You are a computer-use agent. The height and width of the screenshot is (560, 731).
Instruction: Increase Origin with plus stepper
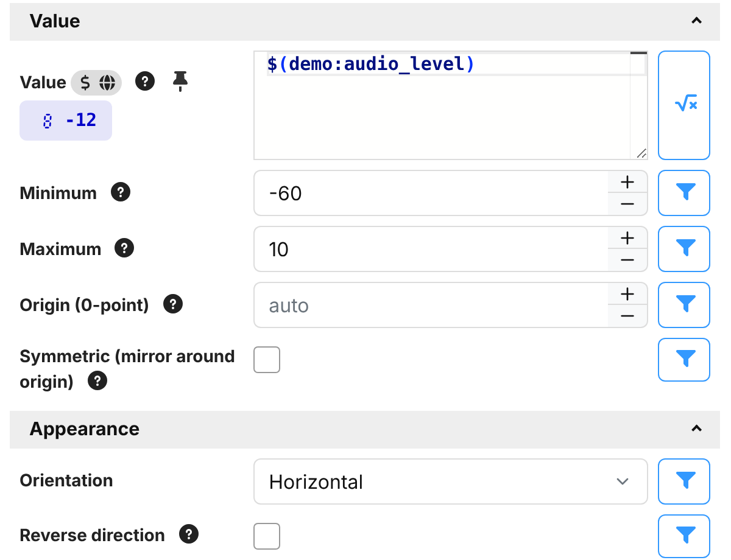(627, 294)
